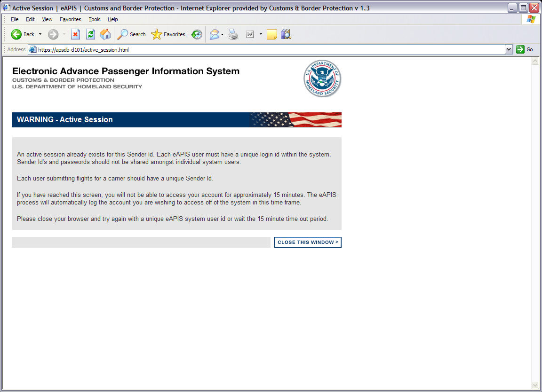This screenshot has height=392, width=542.
Task: Click the Back arrow icon
Action: pyautogui.click(x=16, y=34)
